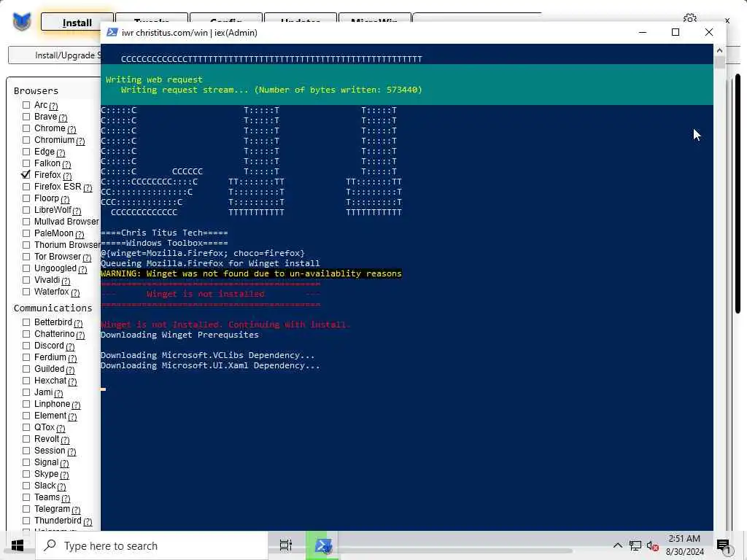
Task: Click the taskbar clock showing 2:51 AM
Action: click(684, 545)
